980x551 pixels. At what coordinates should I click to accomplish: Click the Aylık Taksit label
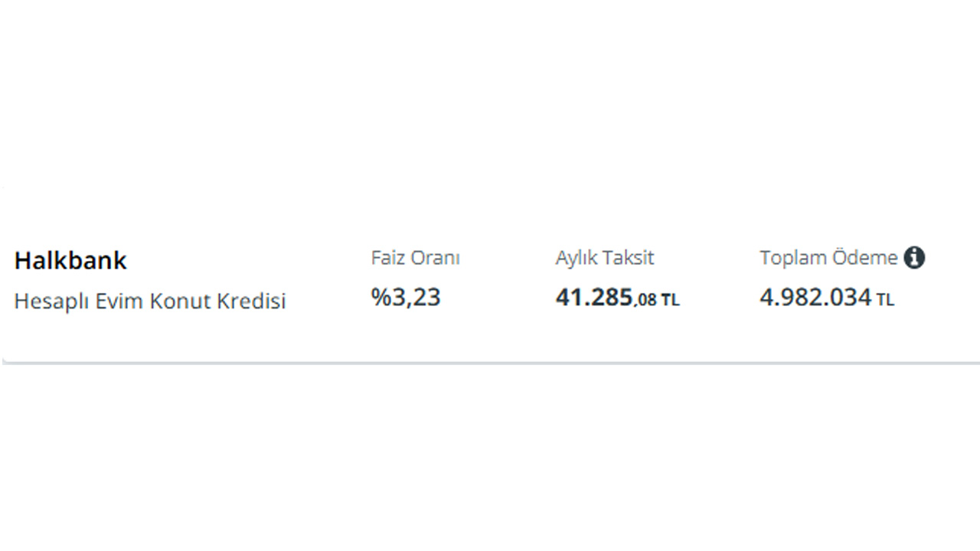pos(605,258)
